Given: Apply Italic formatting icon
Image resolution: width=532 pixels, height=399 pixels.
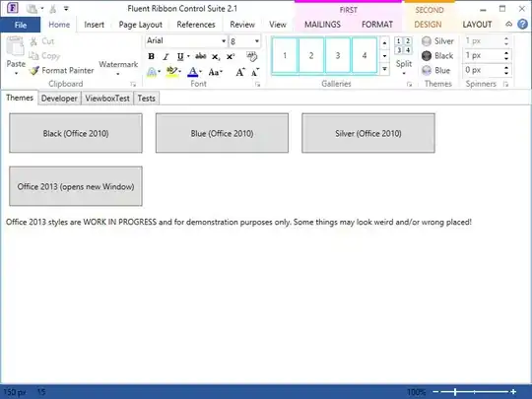Looking at the screenshot, I should (x=166, y=56).
